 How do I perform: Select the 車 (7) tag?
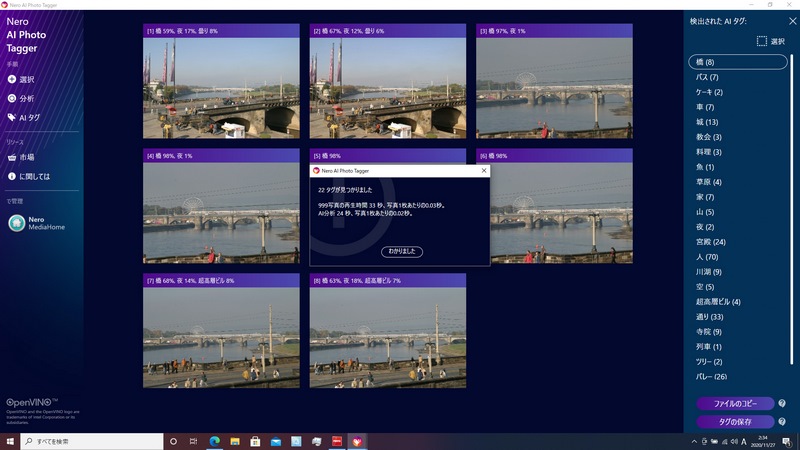pyautogui.click(x=705, y=107)
